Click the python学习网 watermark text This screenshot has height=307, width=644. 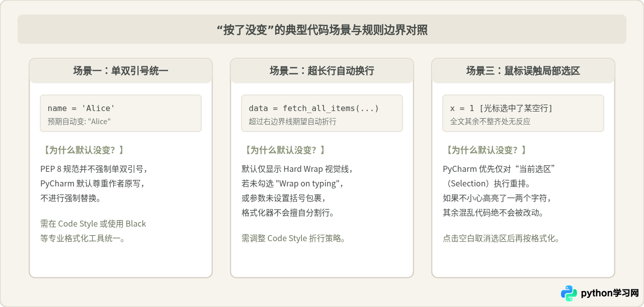610,293
